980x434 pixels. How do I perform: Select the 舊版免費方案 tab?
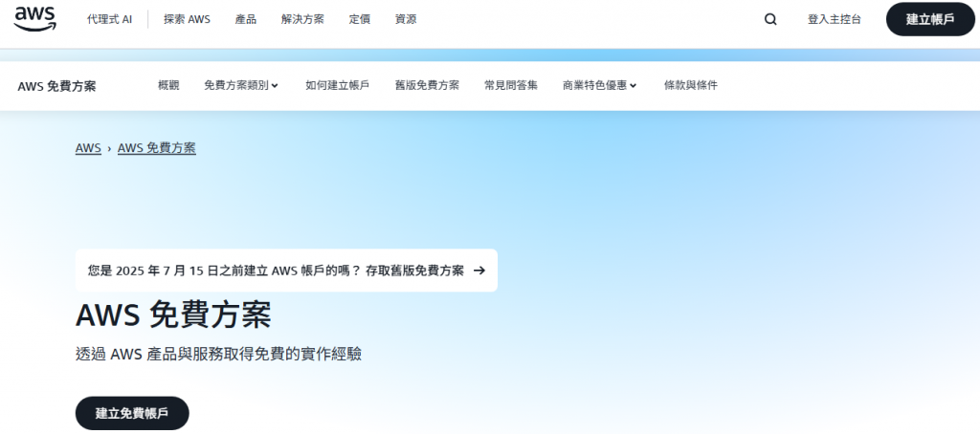[427, 85]
